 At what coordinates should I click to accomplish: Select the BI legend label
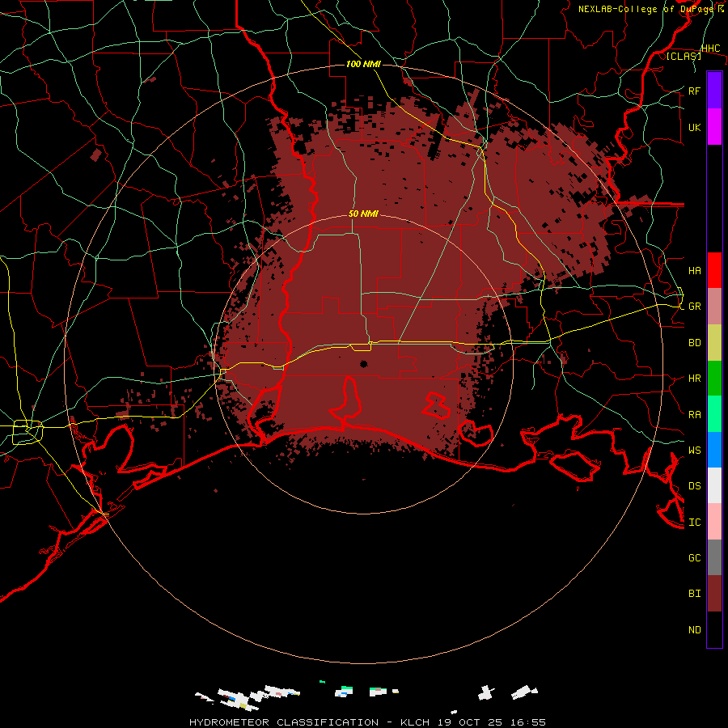point(694,594)
